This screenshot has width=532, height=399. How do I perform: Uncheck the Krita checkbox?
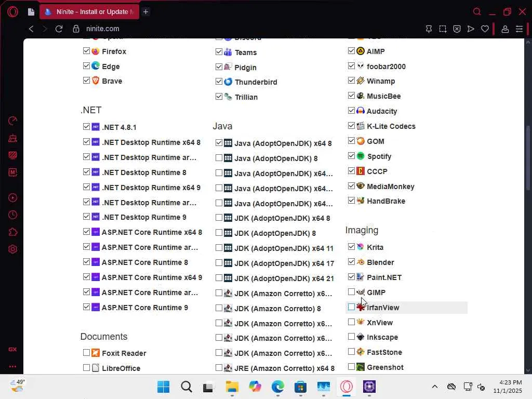coord(351,246)
